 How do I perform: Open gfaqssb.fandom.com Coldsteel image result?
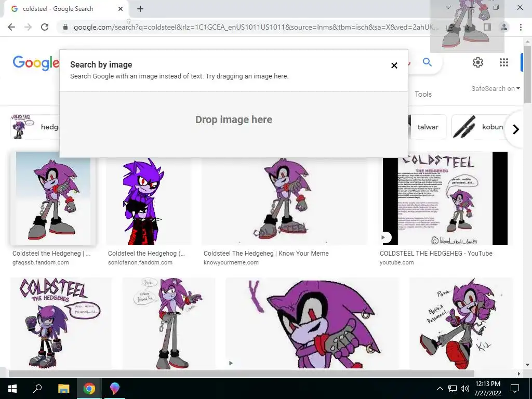tap(54, 198)
